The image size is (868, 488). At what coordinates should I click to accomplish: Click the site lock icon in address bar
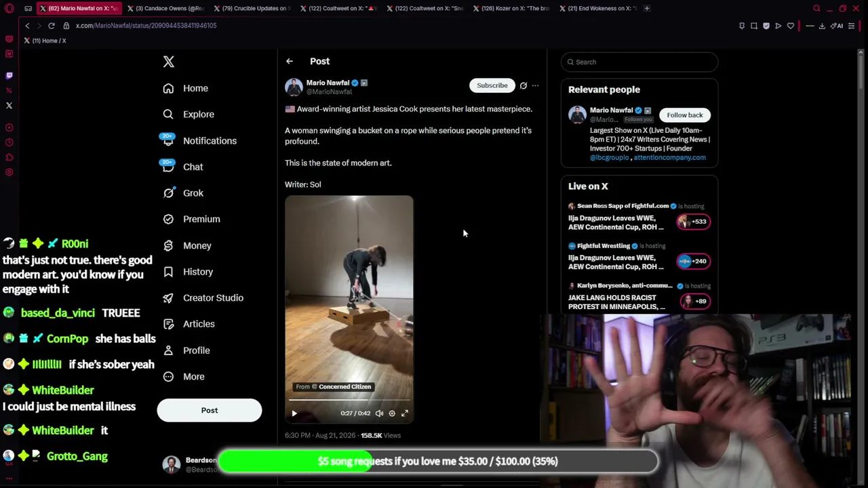tap(66, 26)
